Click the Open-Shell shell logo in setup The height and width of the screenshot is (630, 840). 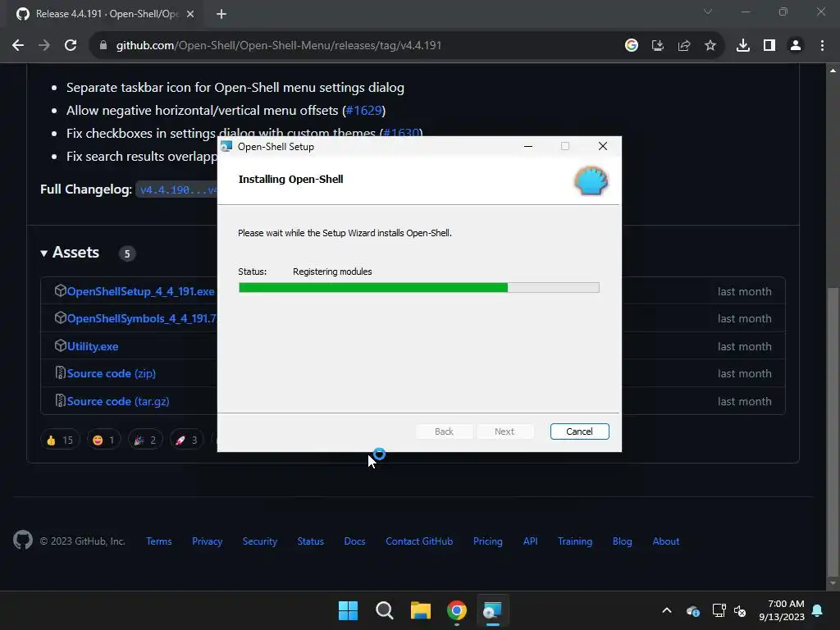[x=591, y=180]
